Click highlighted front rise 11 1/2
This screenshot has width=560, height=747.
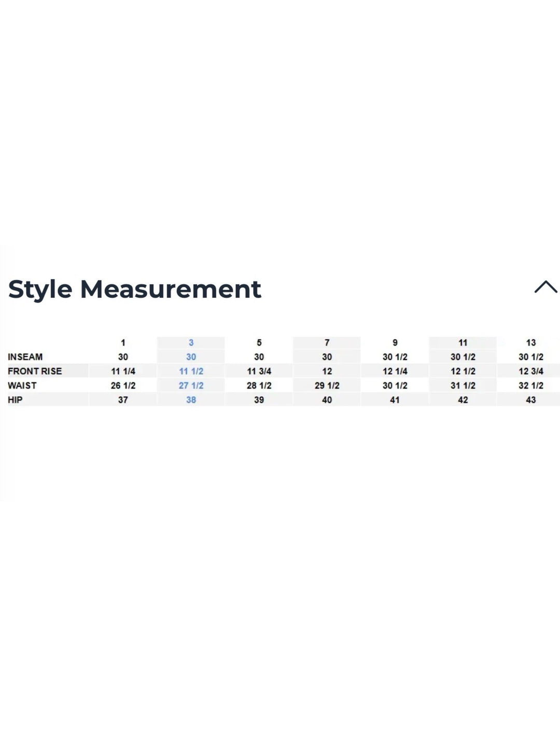(x=191, y=371)
